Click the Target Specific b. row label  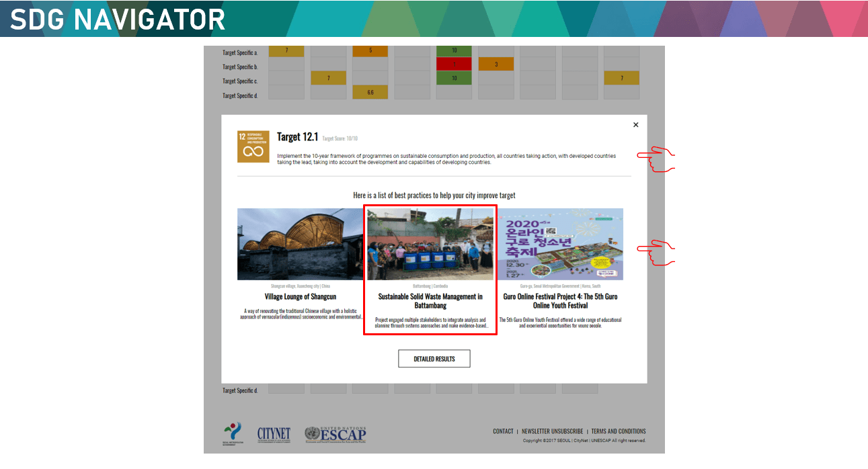[x=240, y=67]
